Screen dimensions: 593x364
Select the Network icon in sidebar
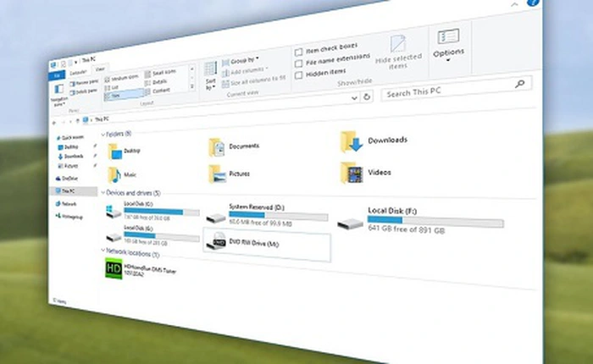(x=58, y=204)
